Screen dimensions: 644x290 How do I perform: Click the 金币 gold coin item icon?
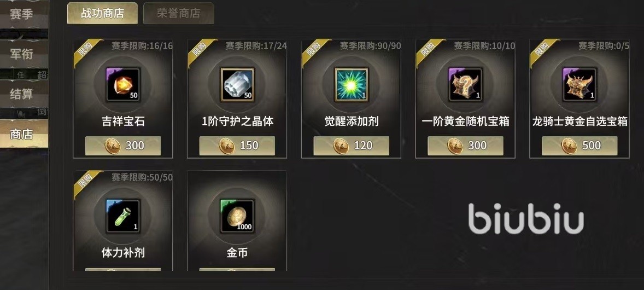coord(237,216)
